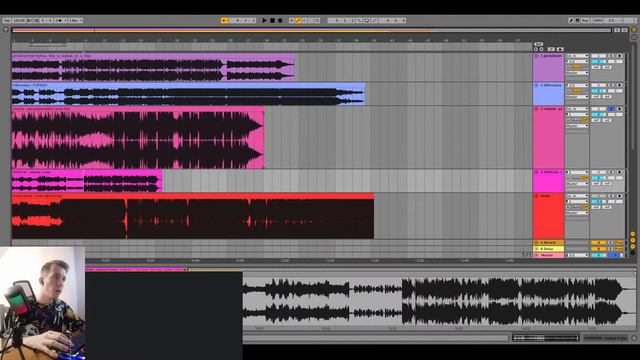The width and height of the screenshot is (640, 360).
Task: Enable MIDI Arrangement Overdub plus button
Action: (x=291, y=20)
